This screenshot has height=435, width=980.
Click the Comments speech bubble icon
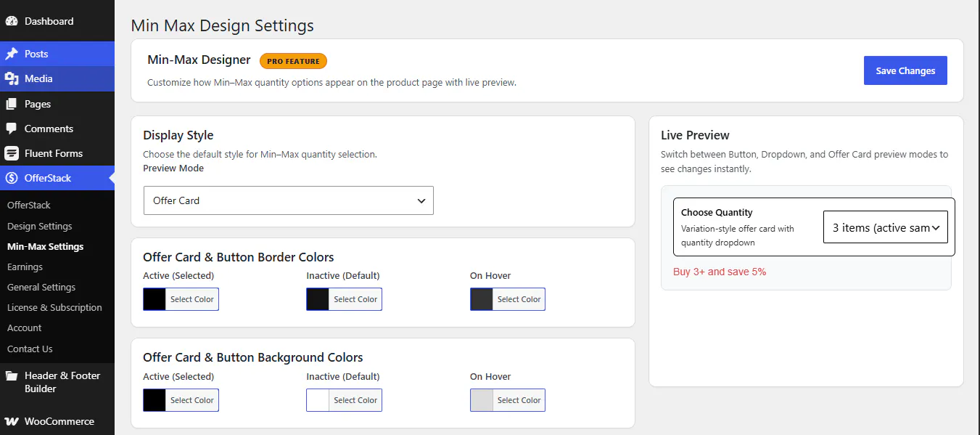click(12, 129)
